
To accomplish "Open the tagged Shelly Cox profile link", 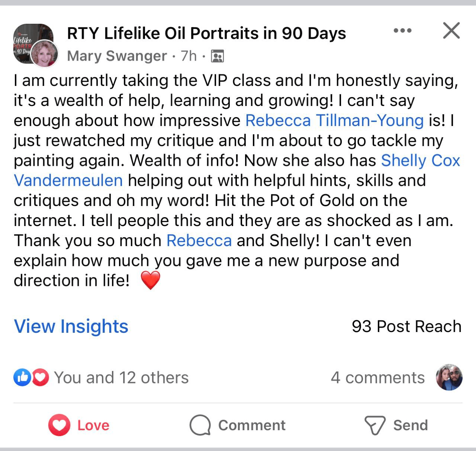I will click(x=420, y=161).
